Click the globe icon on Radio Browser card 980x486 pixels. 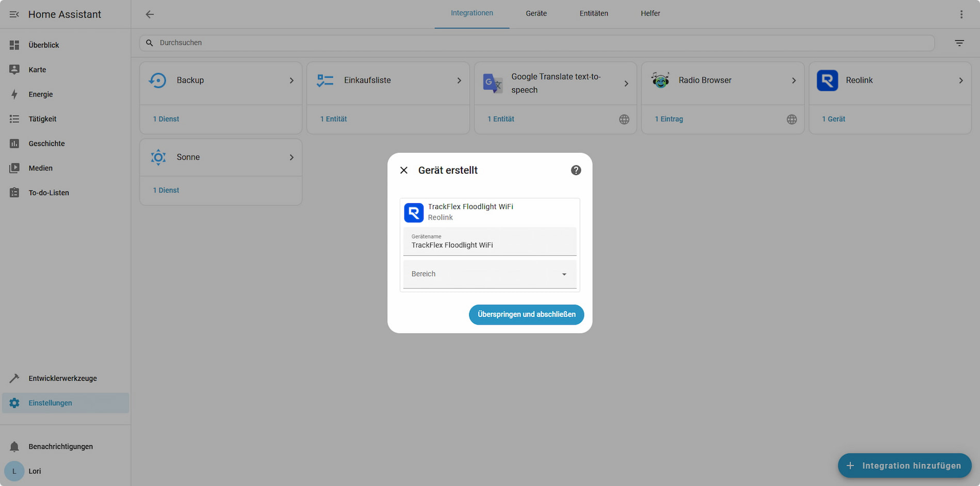pyautogui.click(x=792, y=119)
